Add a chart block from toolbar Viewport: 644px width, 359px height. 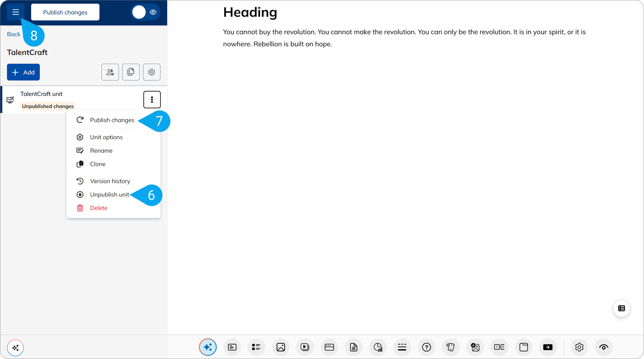(378, 347)
